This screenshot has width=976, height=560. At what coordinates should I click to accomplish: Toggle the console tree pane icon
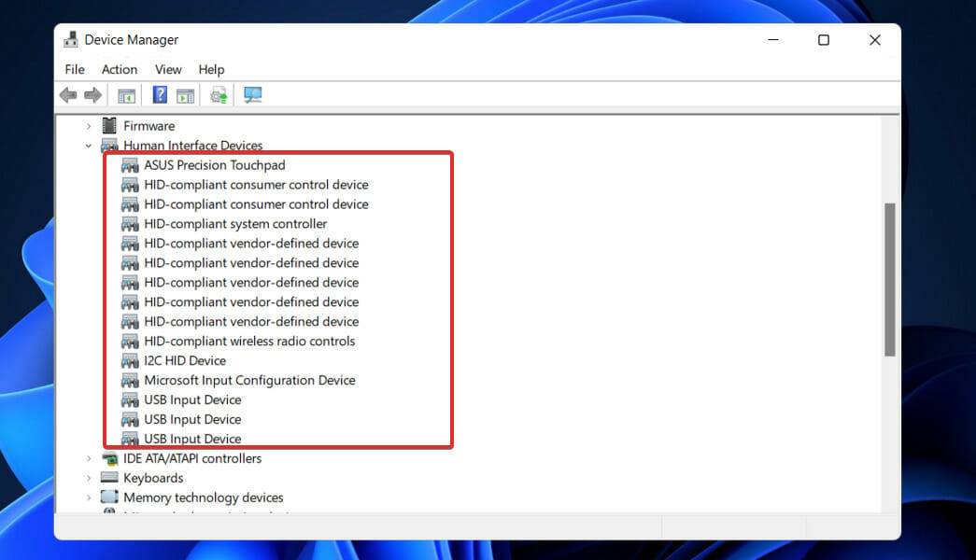126,94
